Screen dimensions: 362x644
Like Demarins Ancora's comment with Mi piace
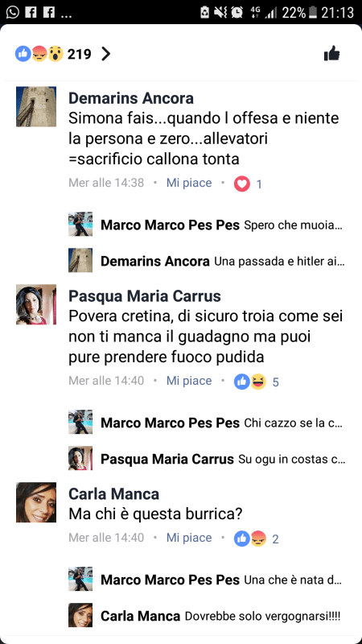coord(189,184)
